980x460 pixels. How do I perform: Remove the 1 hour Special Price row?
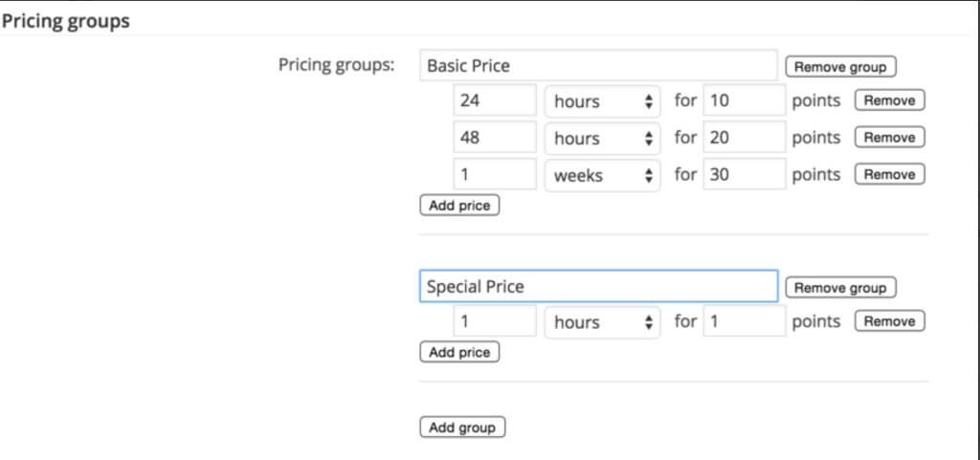coord(889,321)
